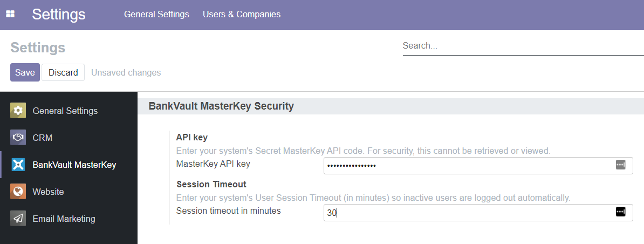This screenshot has height=244, width=644.
Task: Click the General Settings gear icon in sidebar
Action: [x=18, y=111]
